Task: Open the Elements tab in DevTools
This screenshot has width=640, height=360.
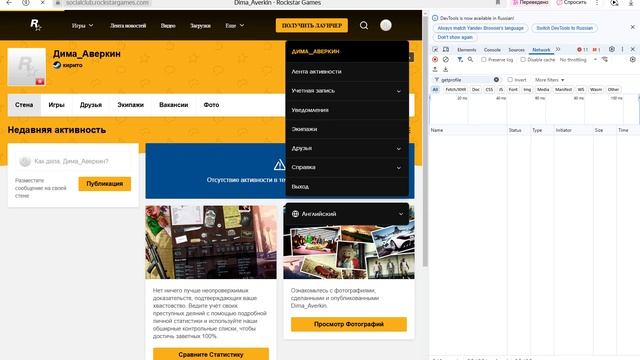Action: tap(467, 50)
